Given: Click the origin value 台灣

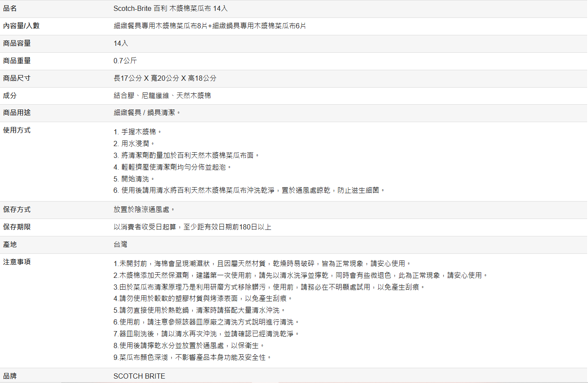Looking at the screenshot, I should (x=120, y=244).
